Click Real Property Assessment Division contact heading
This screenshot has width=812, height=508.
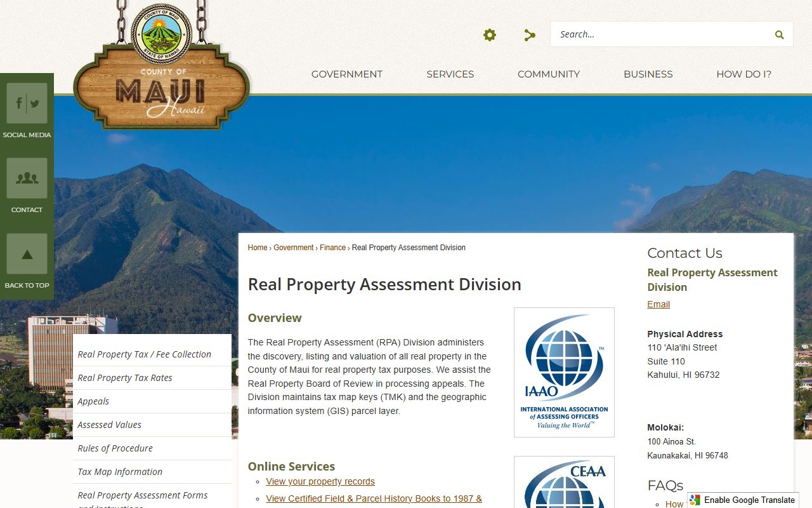[x=712, y=280]
